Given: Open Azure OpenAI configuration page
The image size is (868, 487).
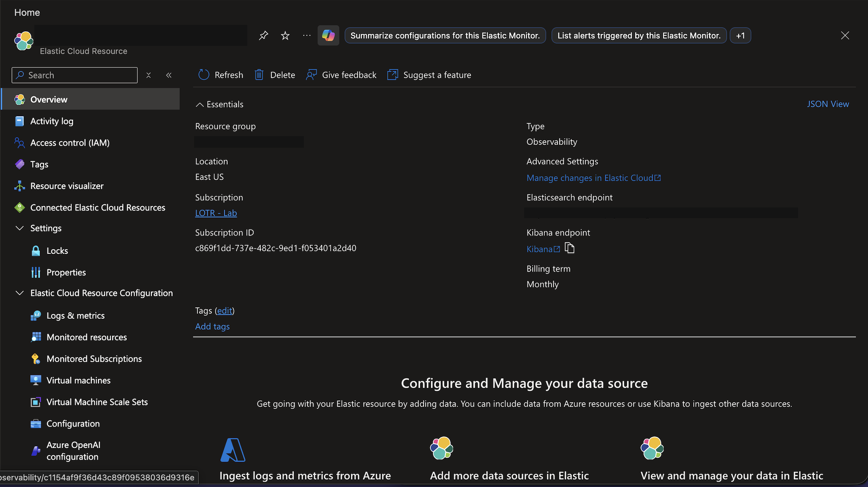Looking at the screenshot, I should [73, 451].
